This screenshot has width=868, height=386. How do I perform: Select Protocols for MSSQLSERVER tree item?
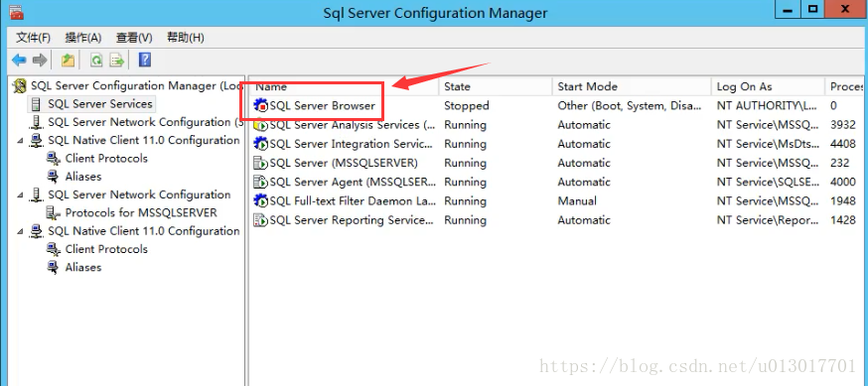coord(141,213)
